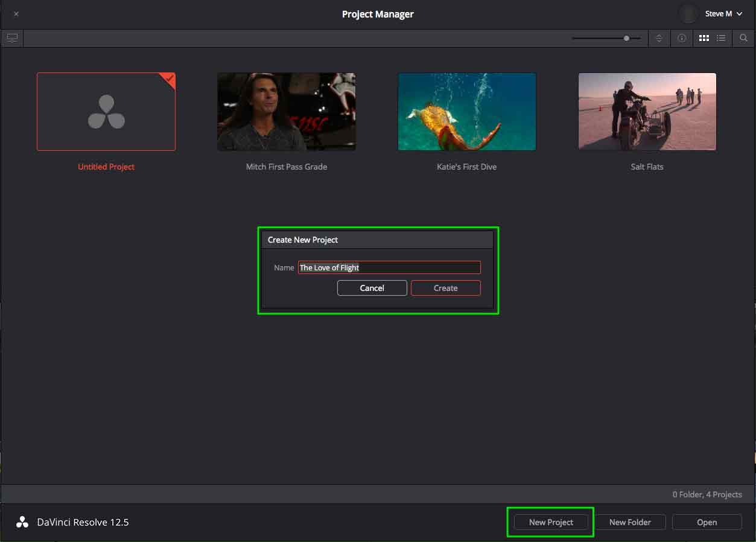Click the user avatar circle
Viewport: 756px width, 542px height.
coord(688,13)
